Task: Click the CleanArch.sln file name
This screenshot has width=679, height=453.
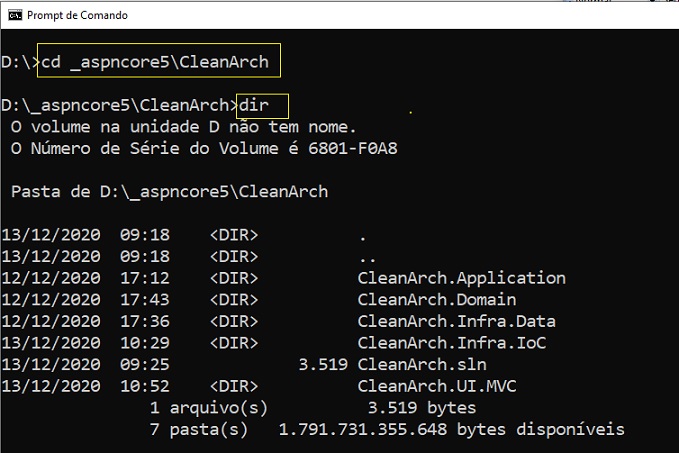Action: coord(422,364)
